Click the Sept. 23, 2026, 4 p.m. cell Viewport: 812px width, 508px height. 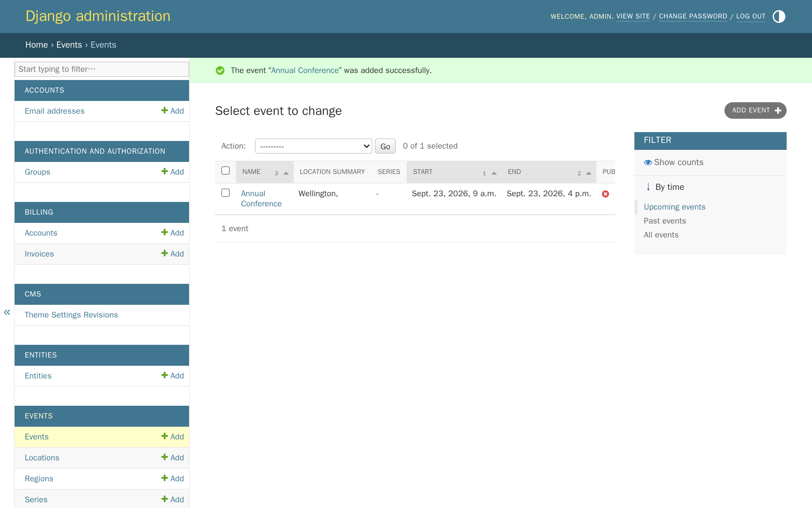click(x=549, y=194)
